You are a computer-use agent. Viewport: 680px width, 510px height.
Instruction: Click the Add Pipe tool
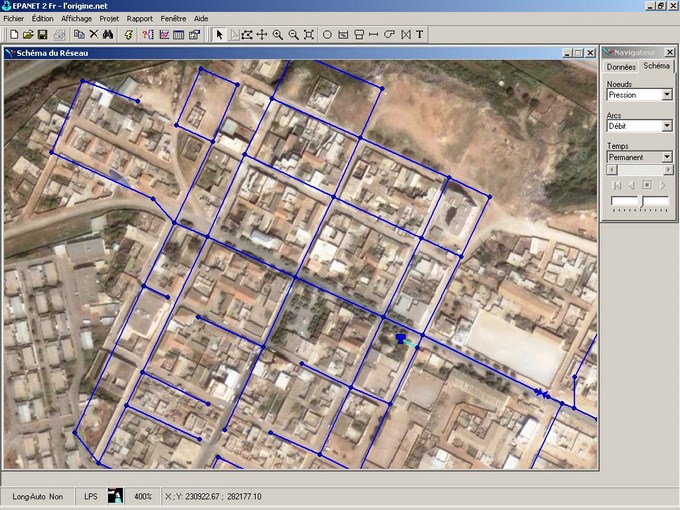coord(373,34)
